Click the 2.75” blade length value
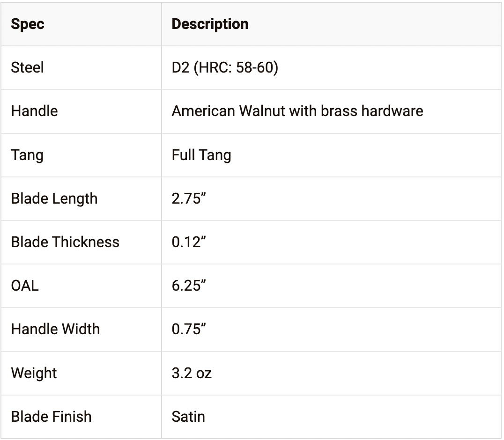This screenshot has width=504, height=440. tap(189, 198)
